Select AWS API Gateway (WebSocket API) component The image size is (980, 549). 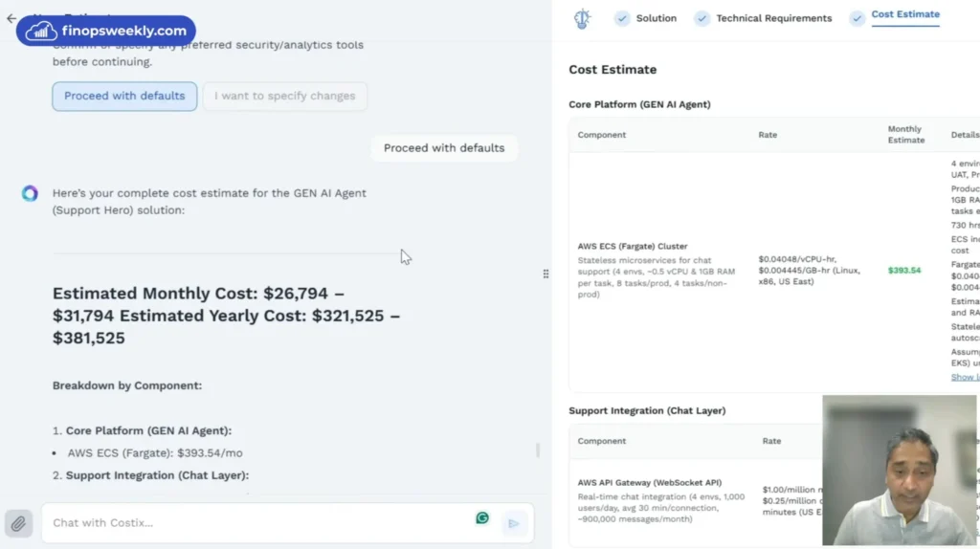[x=650, y=482]
